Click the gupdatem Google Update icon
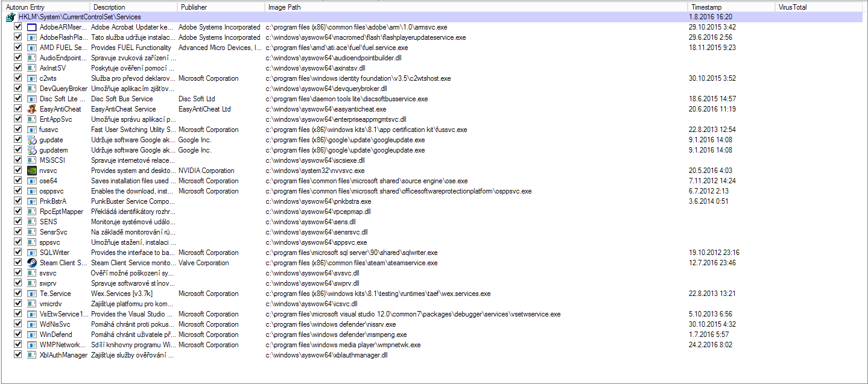This screenshot has height=384, width=868. (32, 150)
